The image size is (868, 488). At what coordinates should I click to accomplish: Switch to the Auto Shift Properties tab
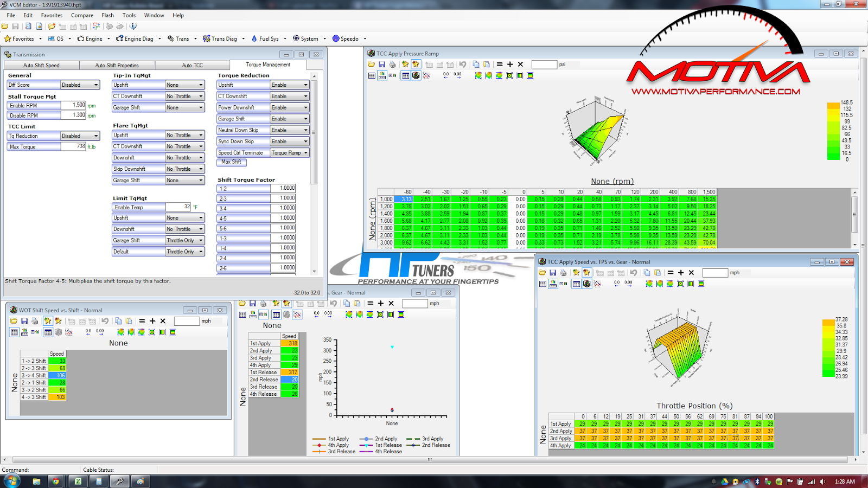coord(117,66)
